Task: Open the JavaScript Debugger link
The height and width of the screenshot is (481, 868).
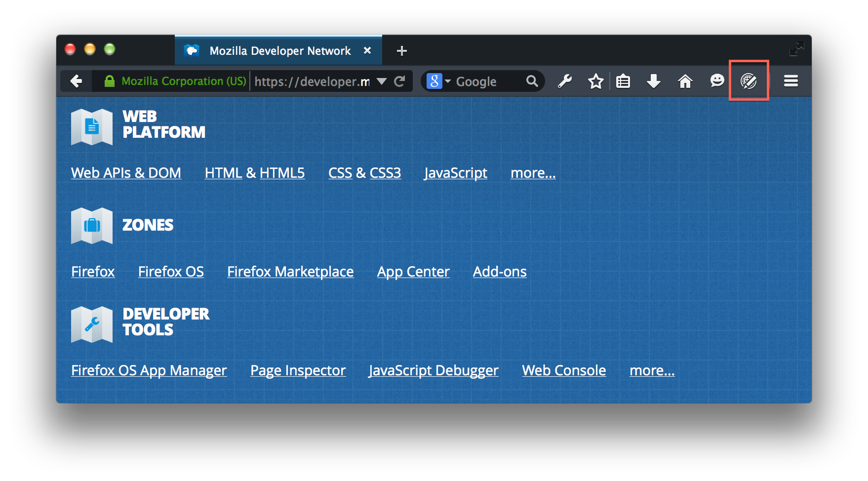Action: click(434, 371)
